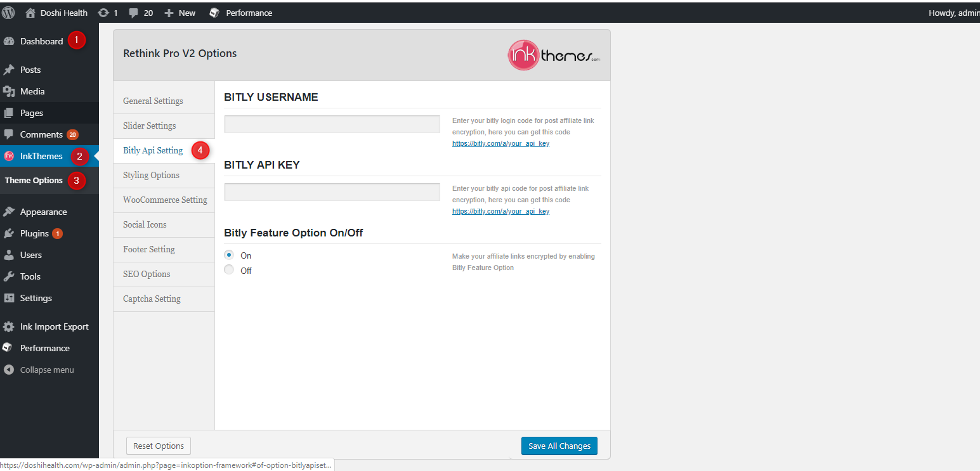The image size is (980, 471).
Task: Click the Plugins plug icon
Action: tap(9, 233)
